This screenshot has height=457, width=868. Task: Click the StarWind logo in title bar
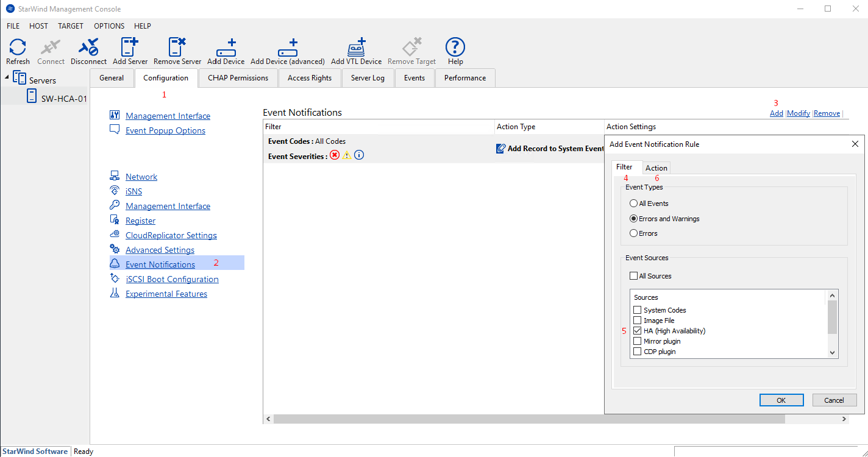(x=10, y=9)
